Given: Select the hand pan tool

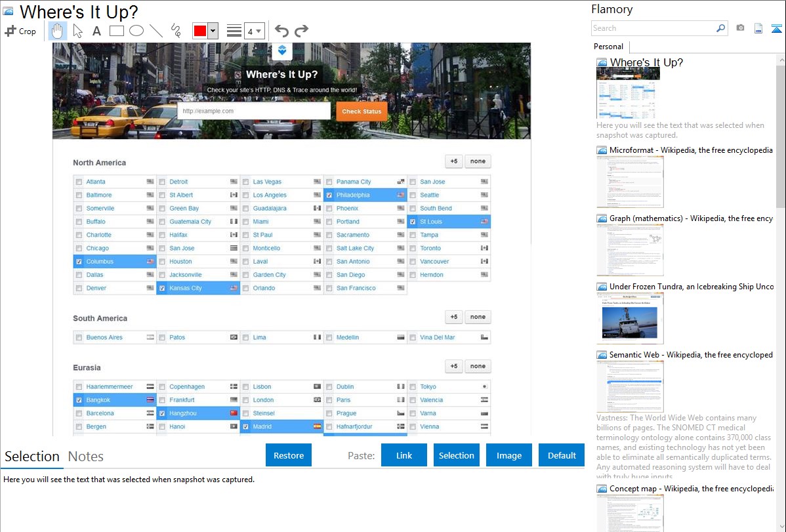Looking at the screenshot, I should tap(58, 31).
